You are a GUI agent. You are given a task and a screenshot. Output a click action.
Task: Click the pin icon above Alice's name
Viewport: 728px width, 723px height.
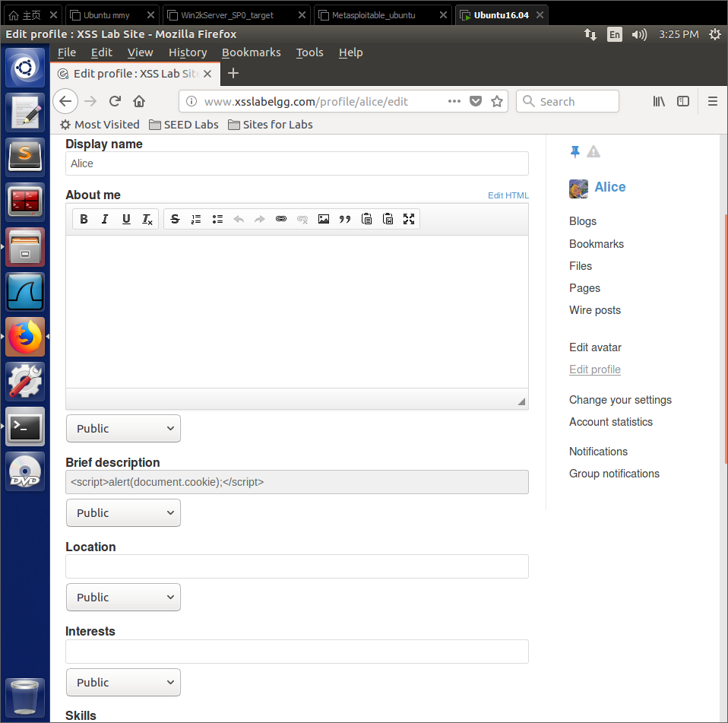[x=574, y=152]
